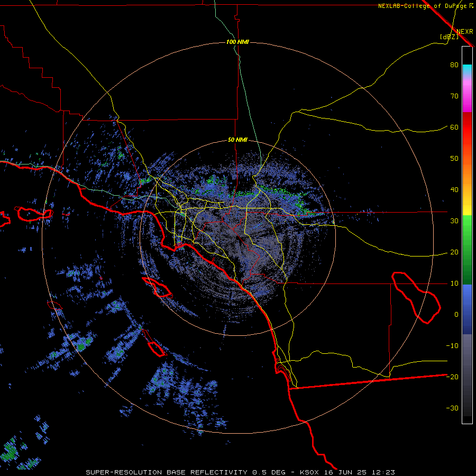Click the "0" value on dBZ scale

[x=456, y=315]
